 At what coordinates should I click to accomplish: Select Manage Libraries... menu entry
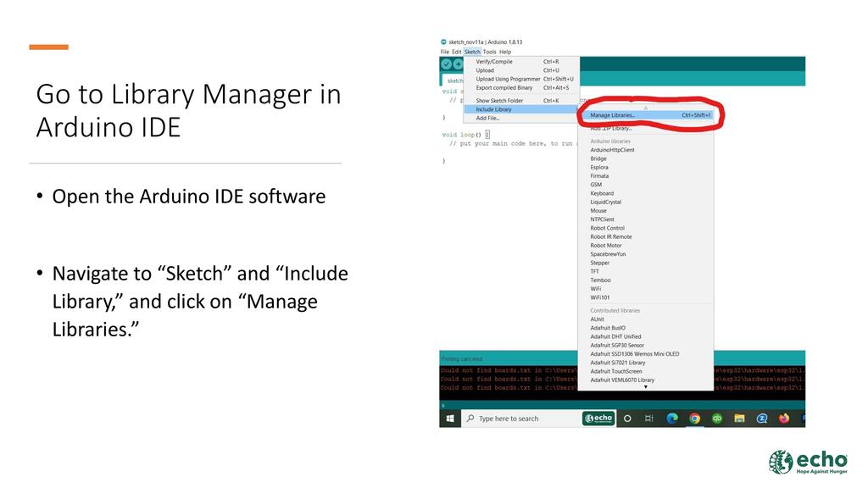[x=612, y=115]
